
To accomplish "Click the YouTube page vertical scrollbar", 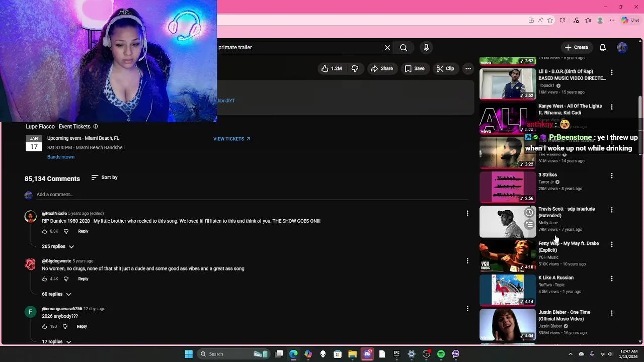I will pos(640,126).
